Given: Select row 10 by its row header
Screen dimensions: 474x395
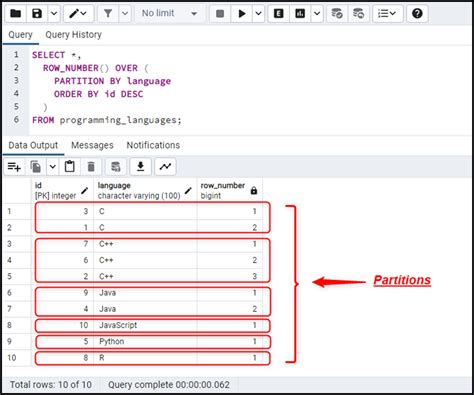Looking at the screenshot, I should point(17,358).
